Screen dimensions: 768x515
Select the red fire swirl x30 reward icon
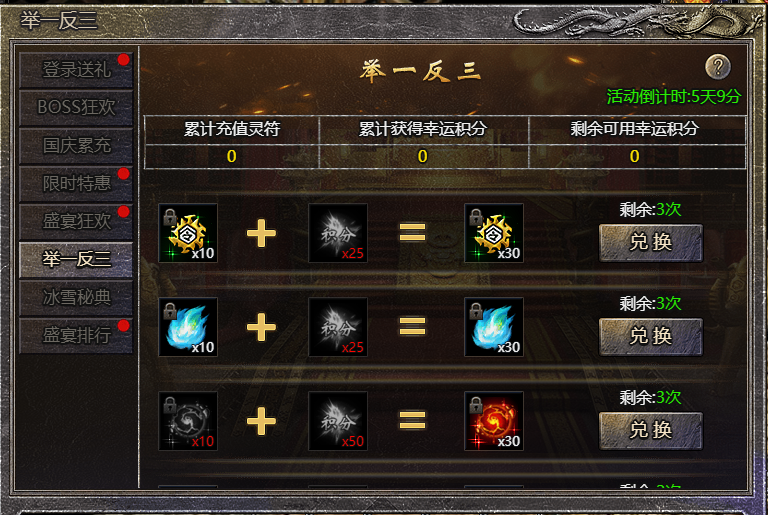494,421
